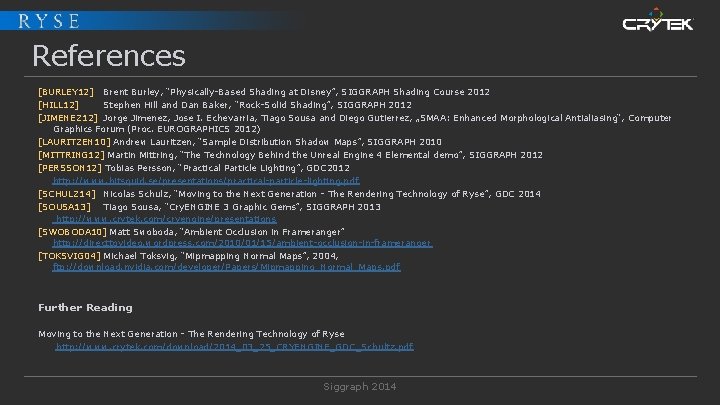Select the [SWOBODA10] citation tag
Screen dimensions: 720x405
72,232
